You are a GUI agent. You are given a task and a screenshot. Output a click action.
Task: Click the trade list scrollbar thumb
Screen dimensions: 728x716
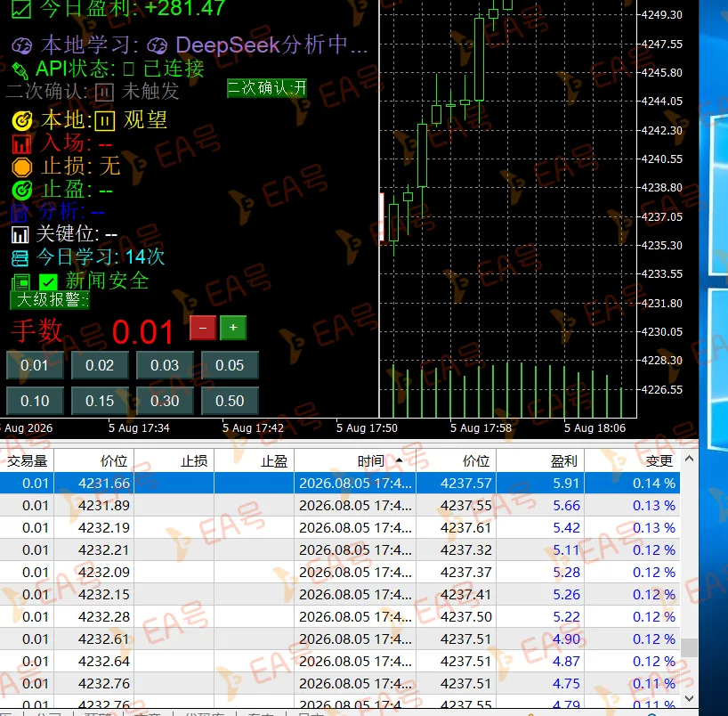(x=689, y=647)
